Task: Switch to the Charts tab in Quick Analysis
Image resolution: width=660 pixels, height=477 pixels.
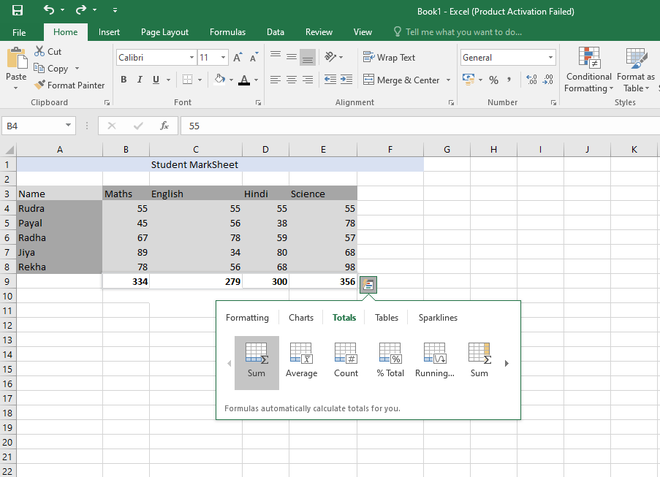Action: tap(301, 318)
